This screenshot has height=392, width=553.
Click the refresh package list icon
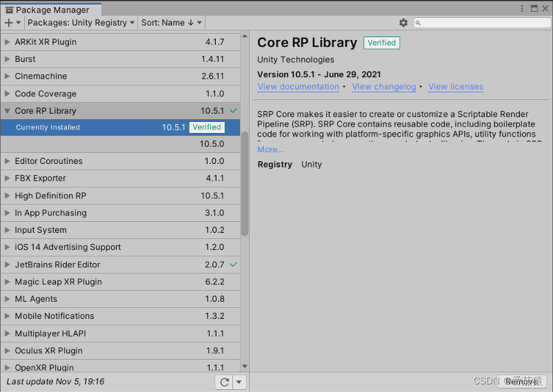(224, 382)
